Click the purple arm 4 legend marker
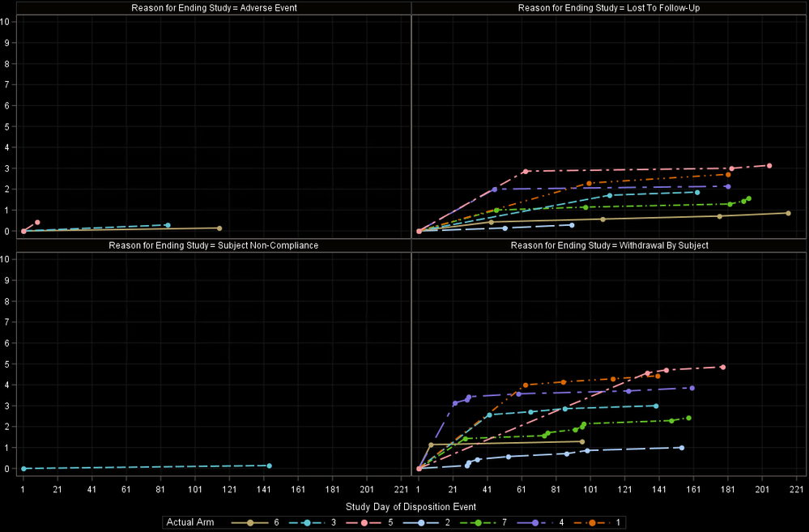 pyautogui.click(x=535, y=523)
